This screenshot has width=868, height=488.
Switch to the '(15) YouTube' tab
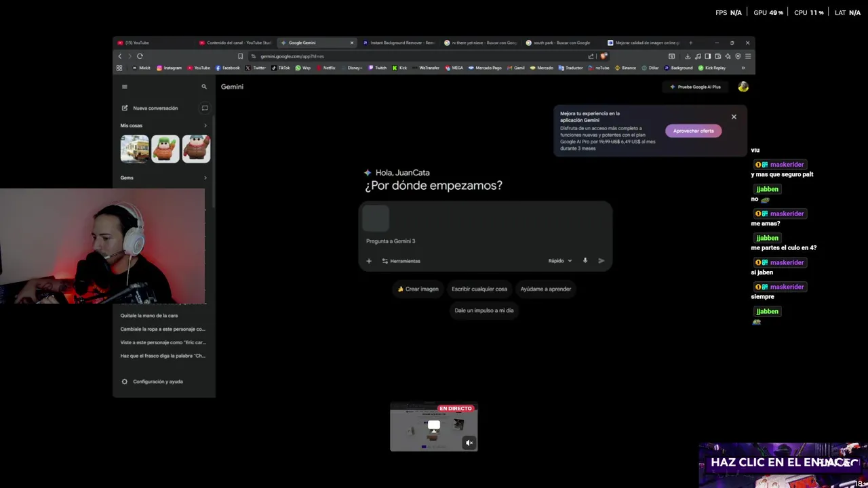[x=153, y=43]
